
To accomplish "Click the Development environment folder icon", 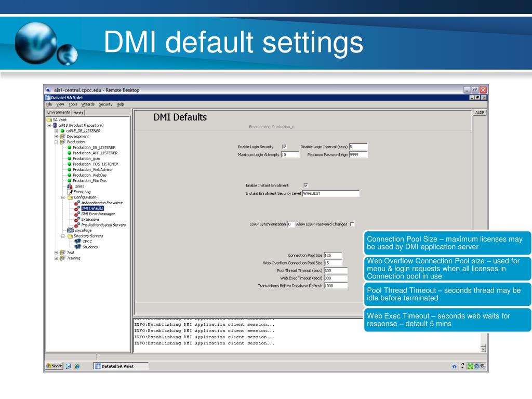I will pyautogui.click(x=63, y=137).
